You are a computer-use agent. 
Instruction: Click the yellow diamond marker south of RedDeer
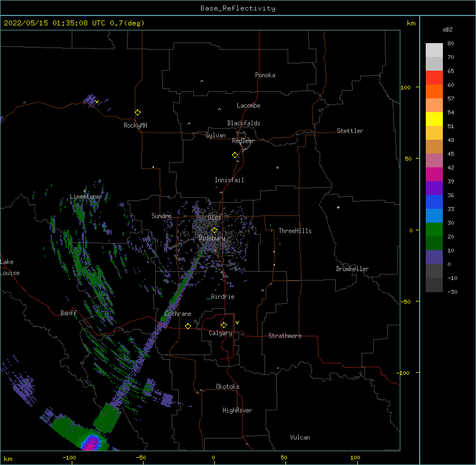coord(235,155)
